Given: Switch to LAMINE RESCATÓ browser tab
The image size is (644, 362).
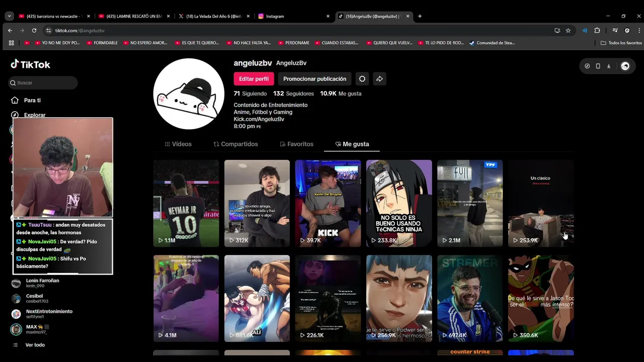Looking at the screenshot, I should click(x=133, y=16).
